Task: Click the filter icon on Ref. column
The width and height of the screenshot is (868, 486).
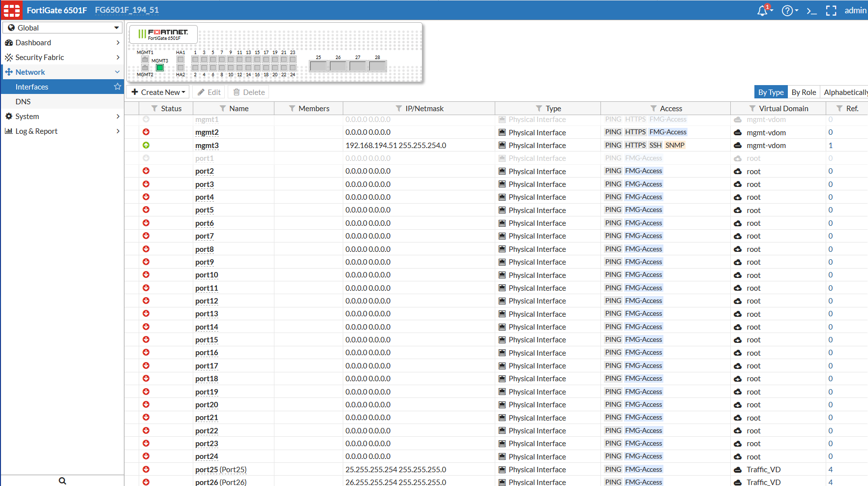Action: [839, 108]
